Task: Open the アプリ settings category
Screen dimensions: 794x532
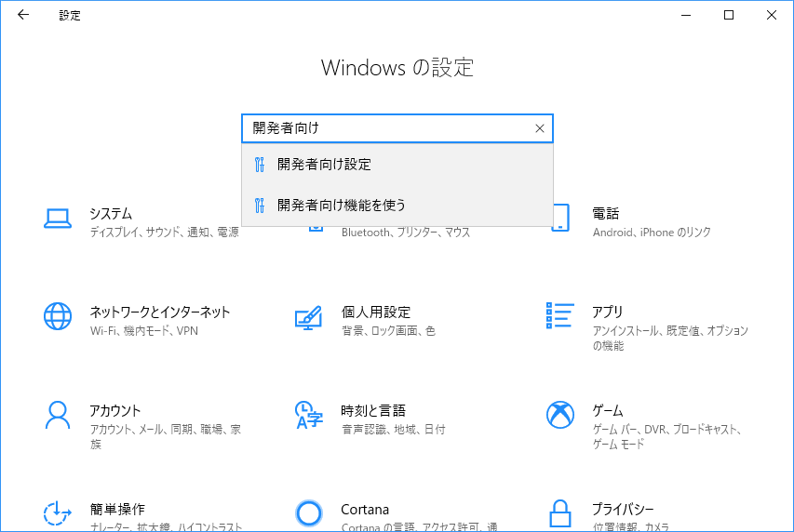Action: 608,313
